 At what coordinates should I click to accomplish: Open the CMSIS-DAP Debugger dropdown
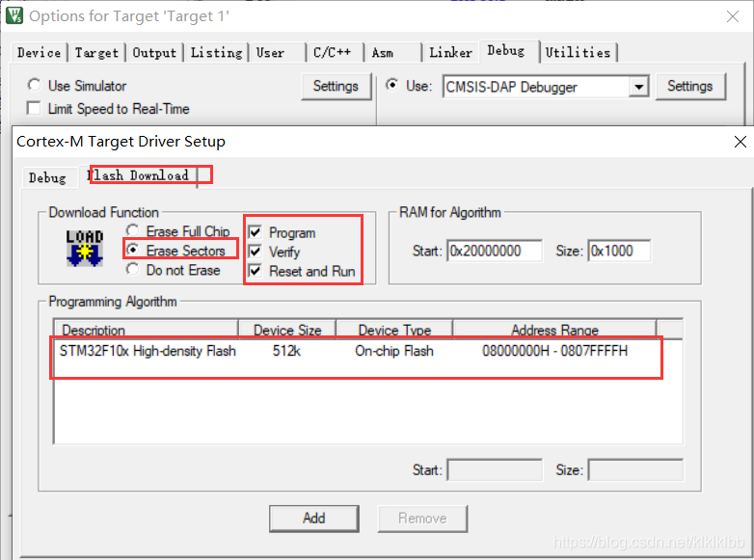pyautogui.click(x=638, y=87)
